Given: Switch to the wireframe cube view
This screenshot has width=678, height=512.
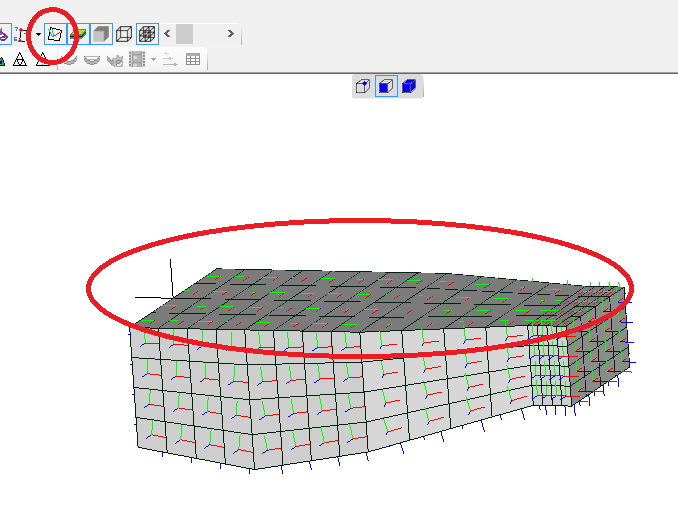Looking at the screenshot, I should point(124,34).
